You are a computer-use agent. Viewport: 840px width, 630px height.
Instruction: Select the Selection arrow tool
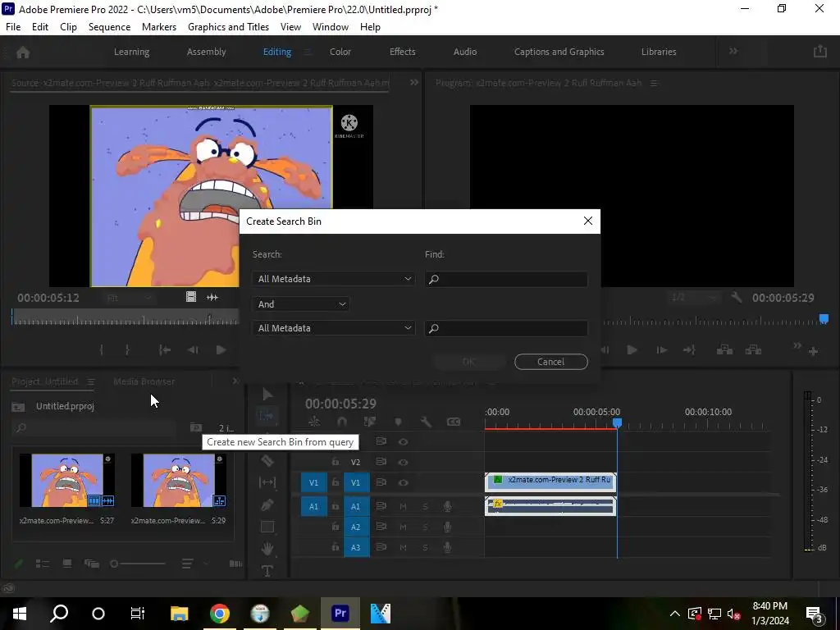[267, 395]
